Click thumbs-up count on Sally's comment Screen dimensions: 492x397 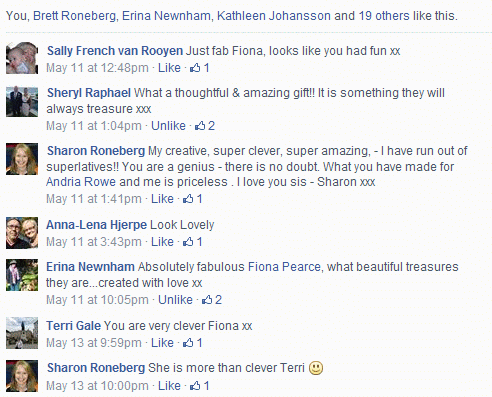(x=200, y=68)
